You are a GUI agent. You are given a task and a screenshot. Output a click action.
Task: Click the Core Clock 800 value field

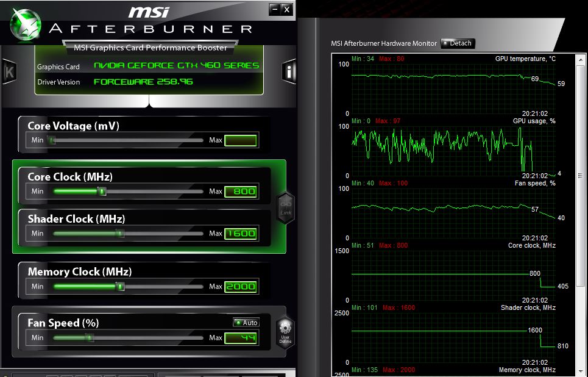[x=241, y=192]
